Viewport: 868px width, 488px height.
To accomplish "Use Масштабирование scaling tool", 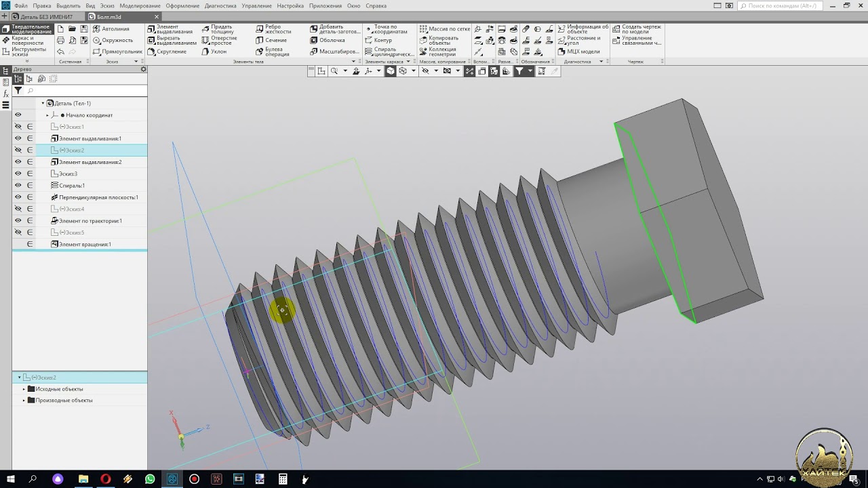I will pos(334,52).
